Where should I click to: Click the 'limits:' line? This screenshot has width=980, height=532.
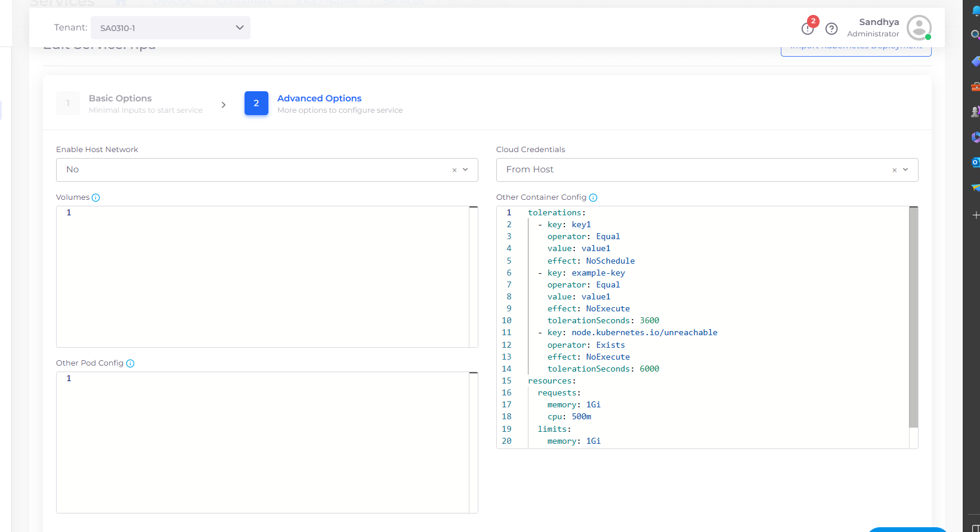[555, 429]
